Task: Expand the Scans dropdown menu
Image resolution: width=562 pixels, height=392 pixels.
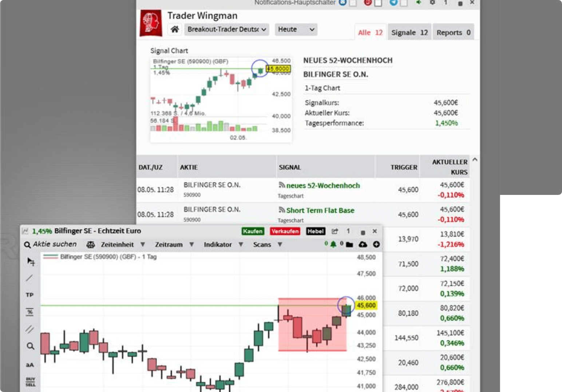Action: click(268, 245)
